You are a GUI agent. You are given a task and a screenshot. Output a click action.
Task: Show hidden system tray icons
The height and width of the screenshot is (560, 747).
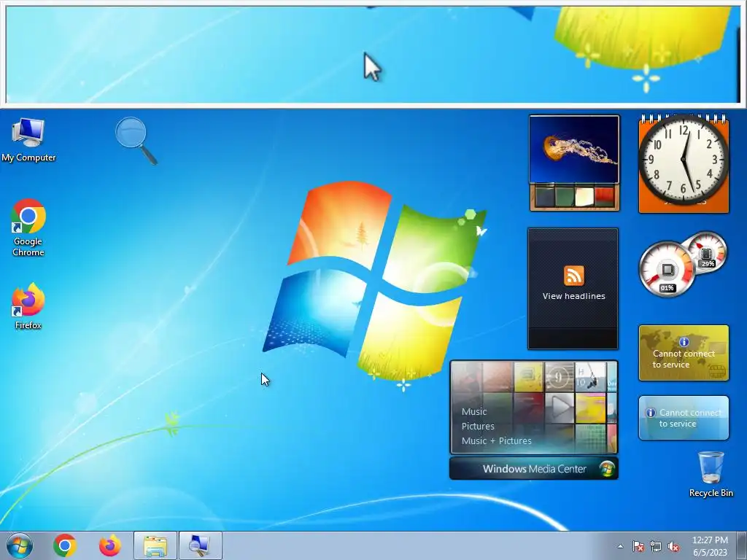point(620,546)
